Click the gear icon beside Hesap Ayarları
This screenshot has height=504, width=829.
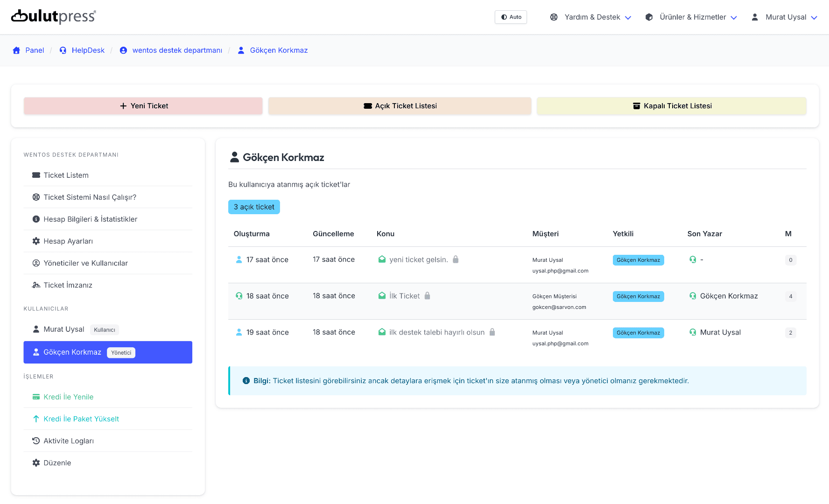click(x=36, y=241)
